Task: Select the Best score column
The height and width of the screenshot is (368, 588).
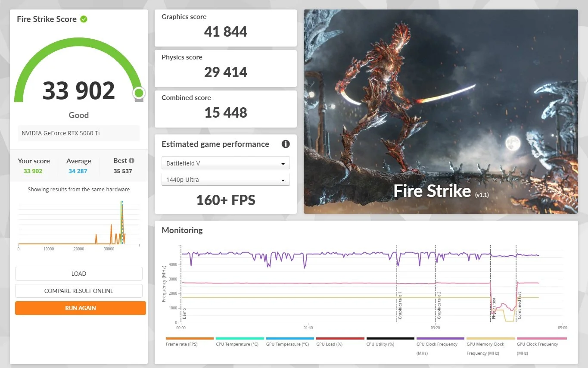Action: 123,165
